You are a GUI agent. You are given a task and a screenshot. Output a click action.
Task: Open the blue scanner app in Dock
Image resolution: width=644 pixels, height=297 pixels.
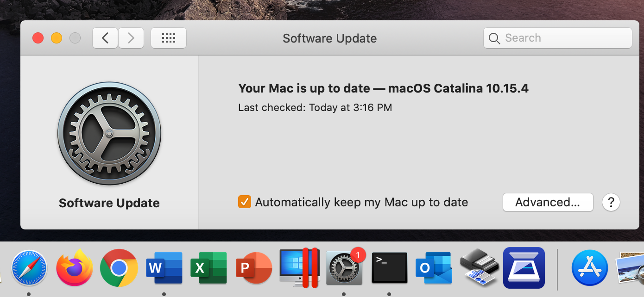point(524,268)
